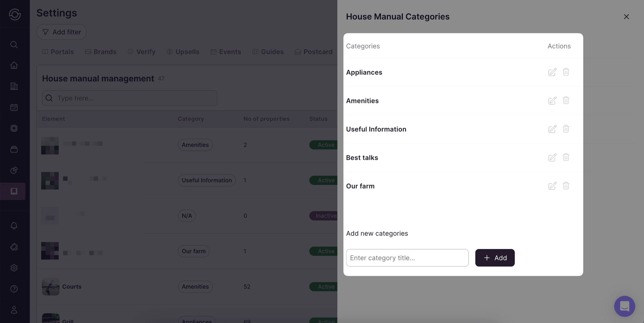Click the puzzle piece integrations icon

(14, 247)
